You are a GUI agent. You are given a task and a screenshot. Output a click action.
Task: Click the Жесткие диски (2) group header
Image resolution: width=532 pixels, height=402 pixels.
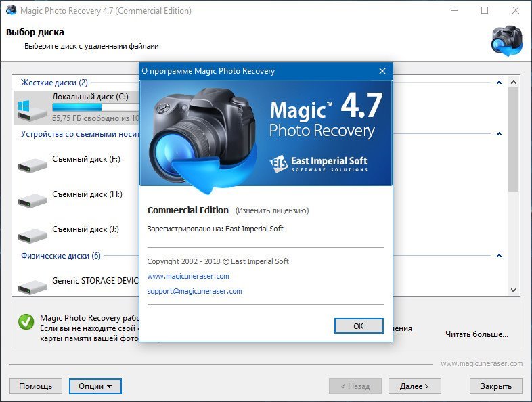54,83
